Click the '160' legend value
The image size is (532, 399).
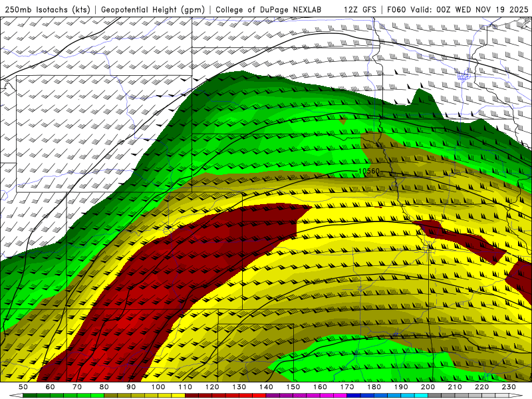(x=320, y=387)
